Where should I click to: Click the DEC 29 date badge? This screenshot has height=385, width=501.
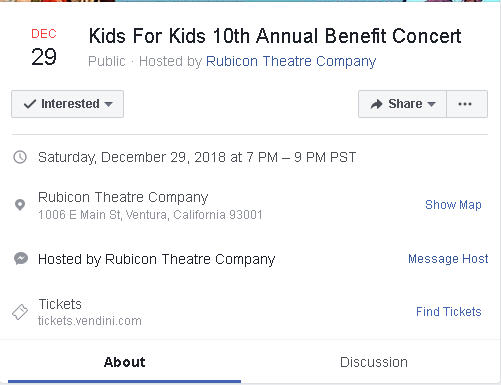44,48
